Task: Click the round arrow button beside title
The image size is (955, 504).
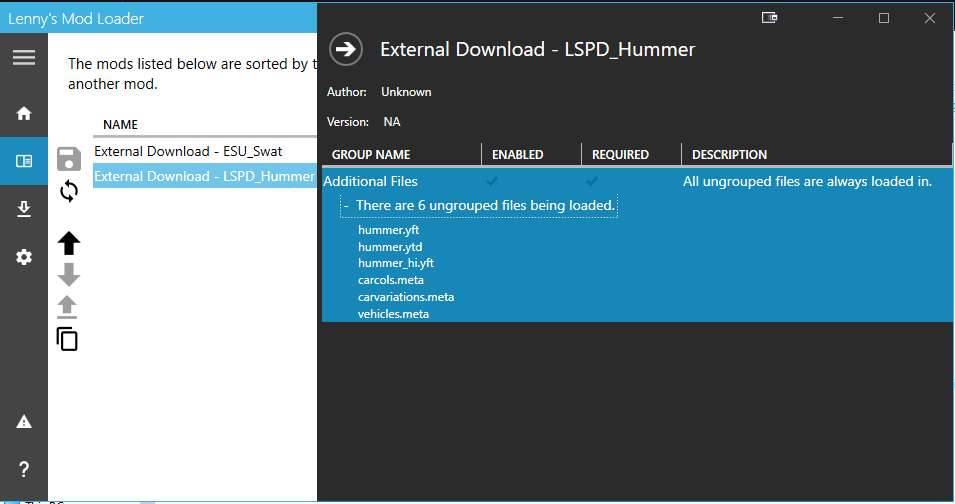Action: click(346, 49)
